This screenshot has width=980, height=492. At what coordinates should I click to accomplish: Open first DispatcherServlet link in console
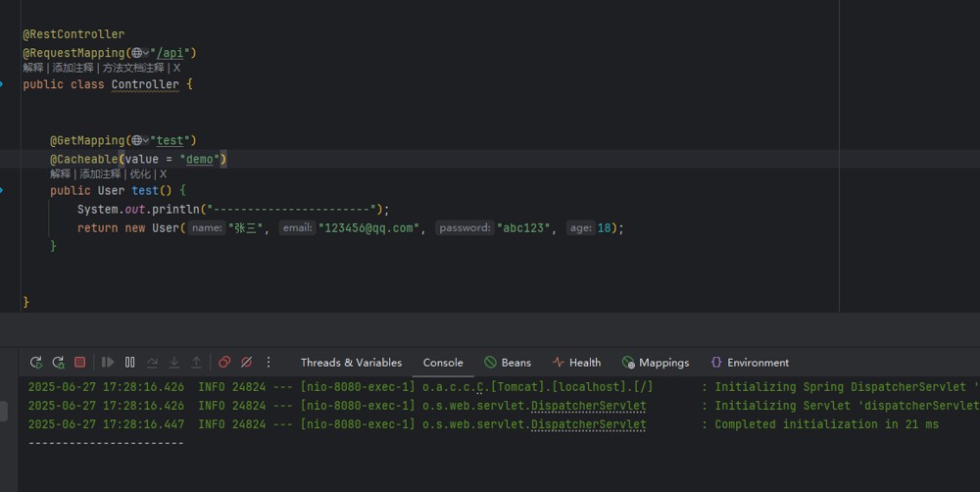pyautogui.click(x=588, y=406)
